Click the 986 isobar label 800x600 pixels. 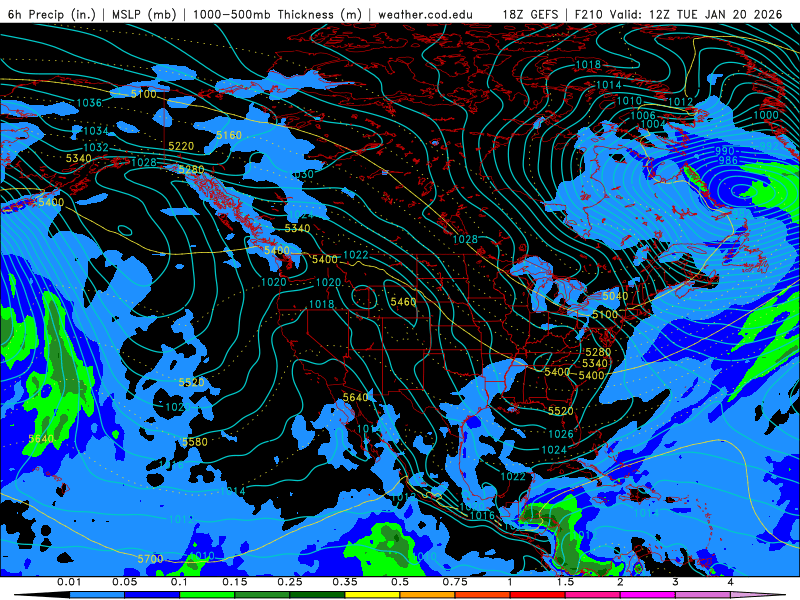pyautogui.click(x=728, y=160)
